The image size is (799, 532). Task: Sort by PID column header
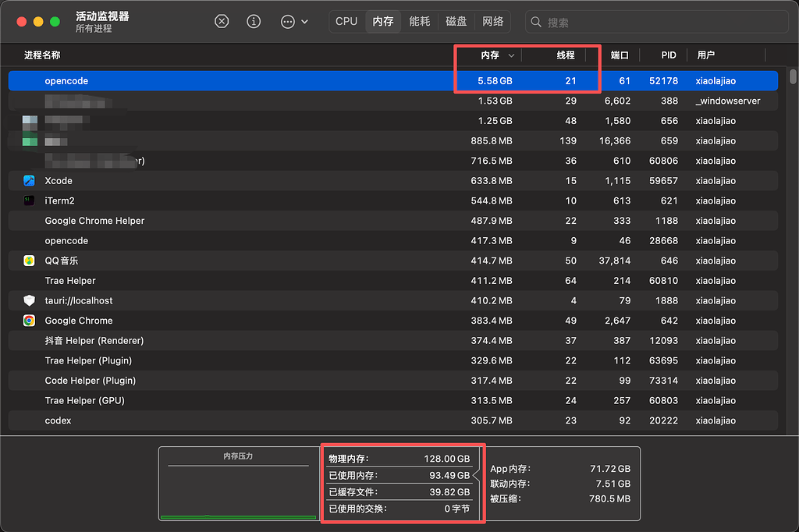(669, 55)
